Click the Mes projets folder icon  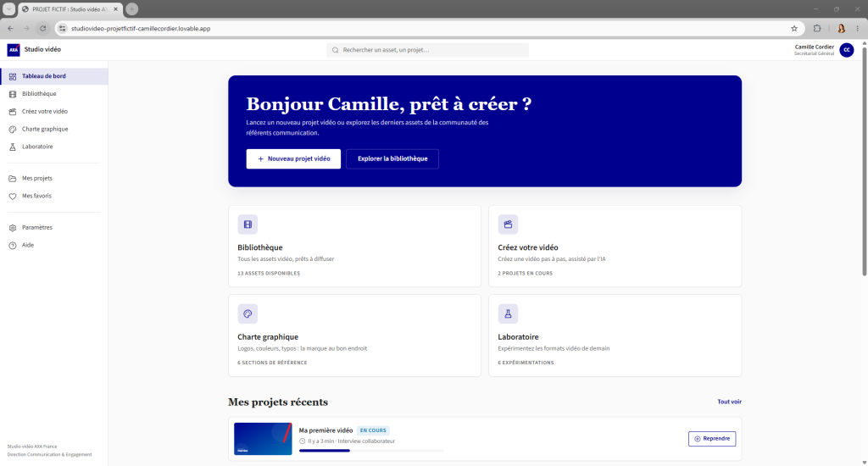(x=13, y=179)
